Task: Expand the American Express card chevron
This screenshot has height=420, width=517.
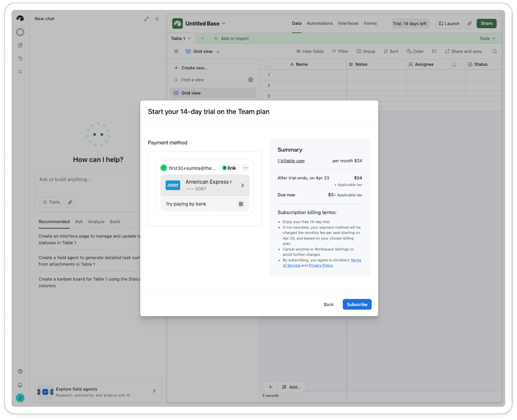Action: 242,185
